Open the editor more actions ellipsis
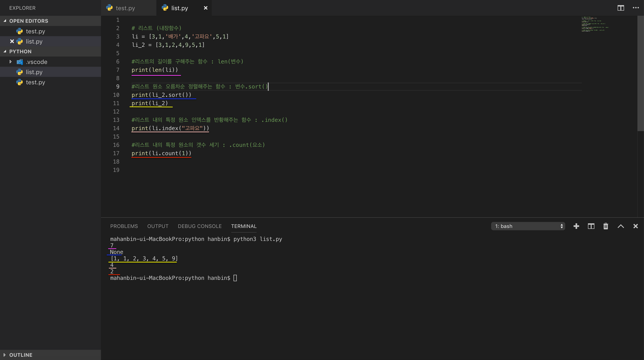This screenshot has width=644, height=360. pos(636,8)
